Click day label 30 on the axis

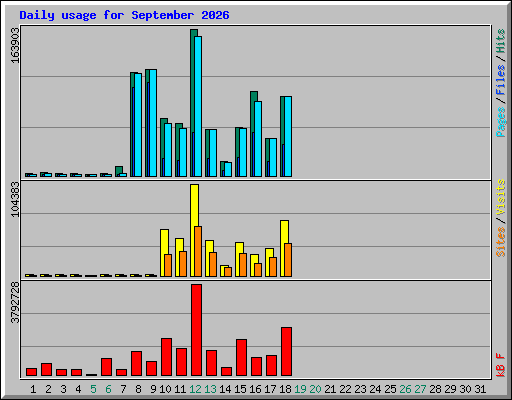[465, 389]
